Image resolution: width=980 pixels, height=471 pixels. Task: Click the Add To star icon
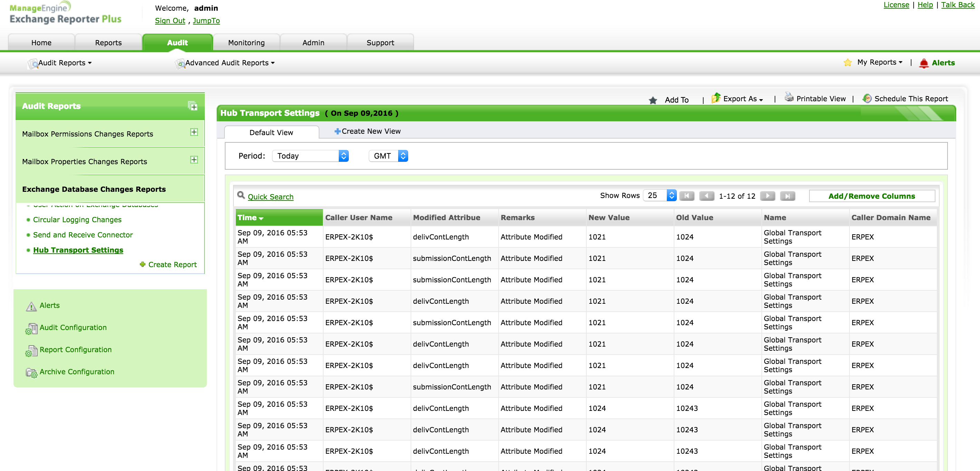pyautogui.click(x=653, y=100)
